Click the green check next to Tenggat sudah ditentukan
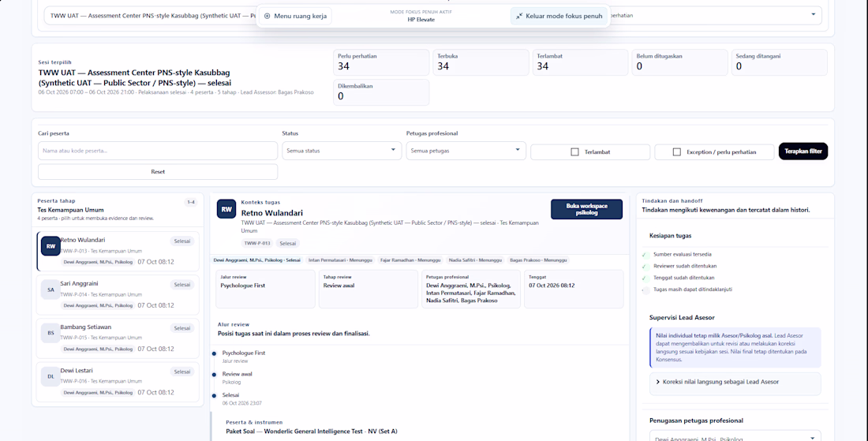Viewport: 868px width, 441px height. tap(645, 278)
